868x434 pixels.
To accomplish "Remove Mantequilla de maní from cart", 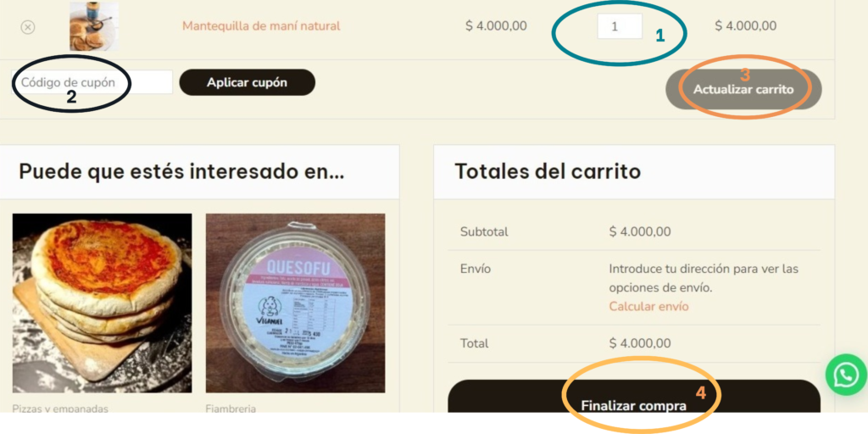I will pyautogui.click(x=28, y=26).
